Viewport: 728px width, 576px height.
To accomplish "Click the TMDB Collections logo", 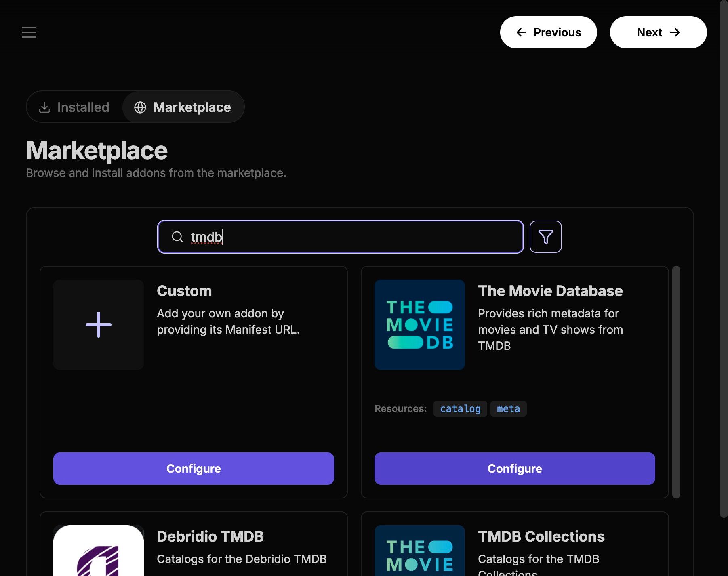I will [420, 551].
